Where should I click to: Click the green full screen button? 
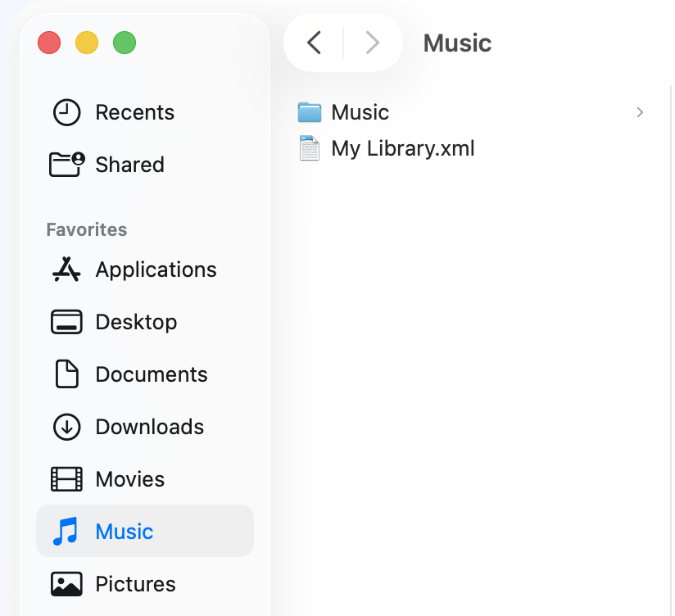(x=125, y=43)
